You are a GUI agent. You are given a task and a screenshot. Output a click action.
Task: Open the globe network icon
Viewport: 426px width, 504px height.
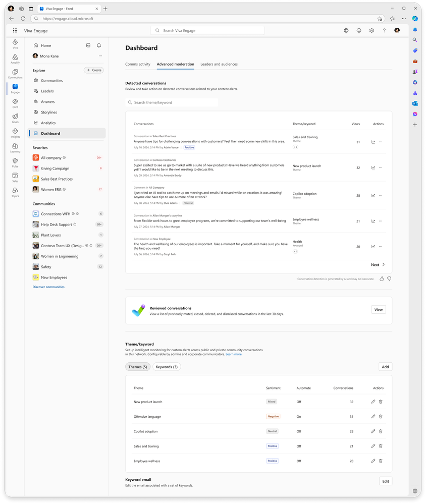[x=346, y=31]
